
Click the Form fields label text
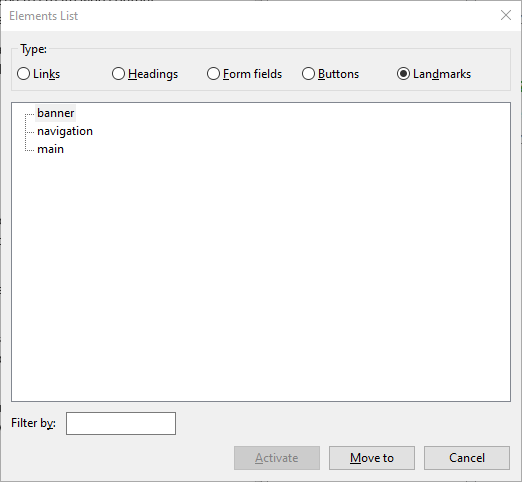[x=252, y=74]
